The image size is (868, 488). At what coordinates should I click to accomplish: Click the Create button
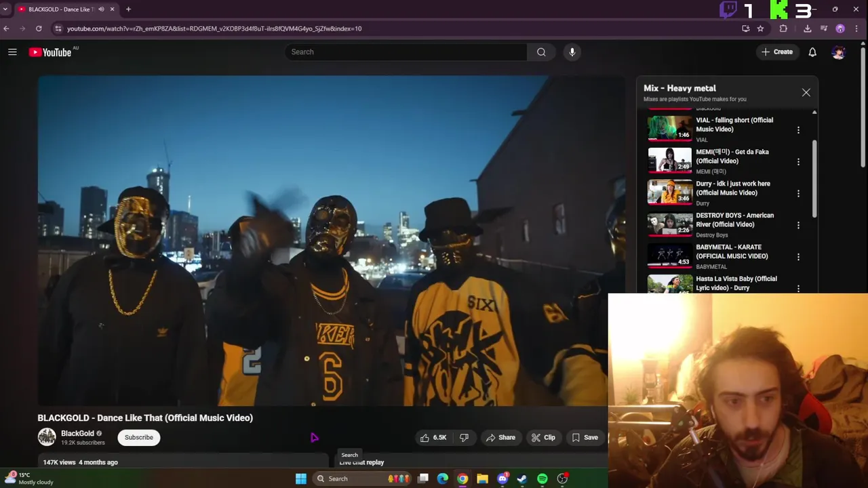coord(777,52)
